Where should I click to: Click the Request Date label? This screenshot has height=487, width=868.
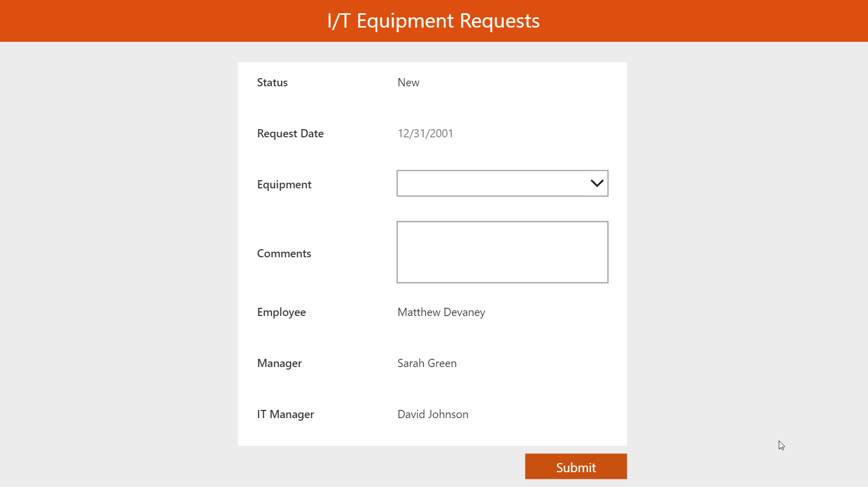[290, 133]
